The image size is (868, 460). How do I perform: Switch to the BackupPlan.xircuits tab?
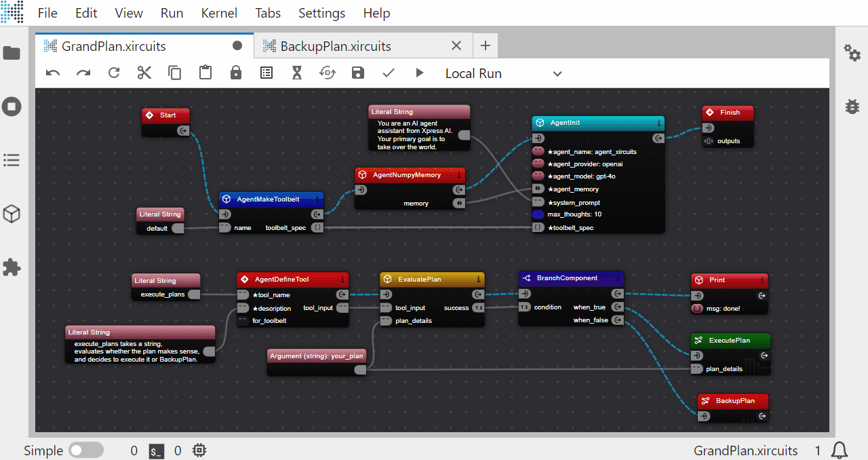click(336, 46)
